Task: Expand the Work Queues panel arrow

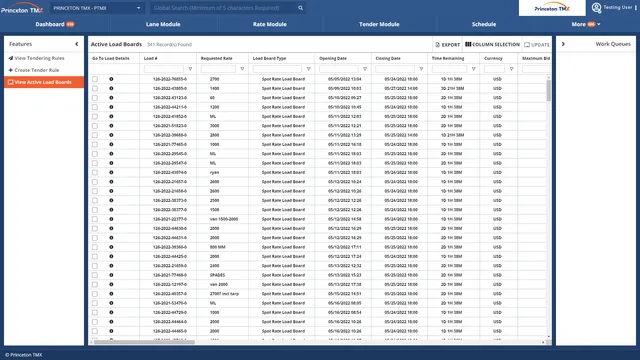Action: 563,44
